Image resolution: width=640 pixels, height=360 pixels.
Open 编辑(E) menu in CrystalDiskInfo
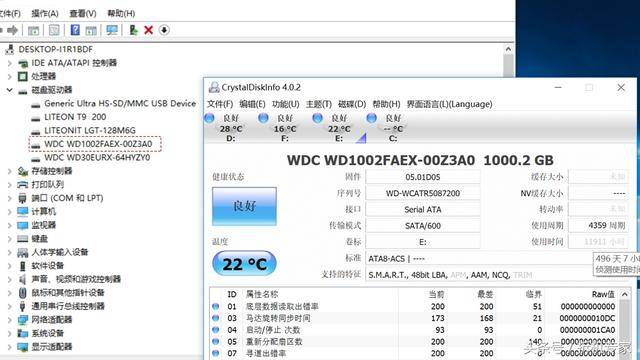[x=252, y=104]
